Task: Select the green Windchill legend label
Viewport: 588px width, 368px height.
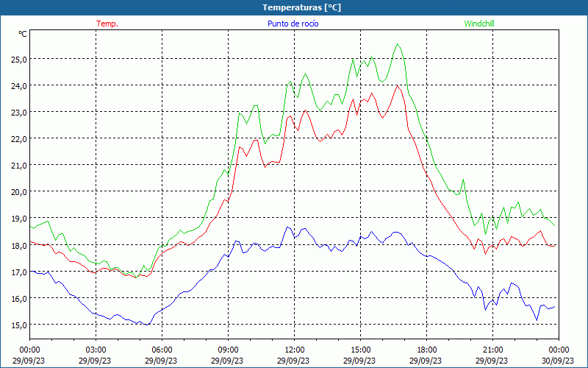Action: coord(479,24)
